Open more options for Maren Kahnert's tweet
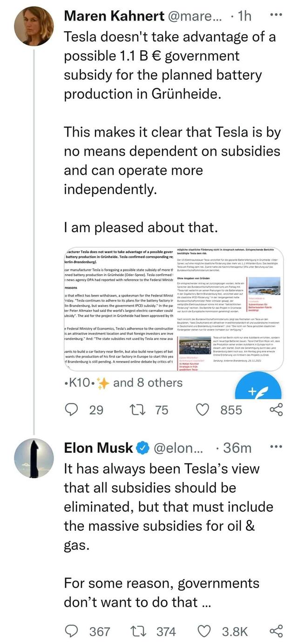Viewport: 298px width, 644px height. point(277,15)
